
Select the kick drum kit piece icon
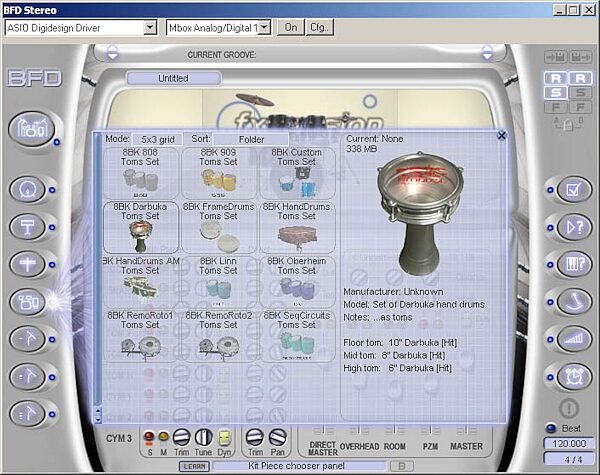point(28,189)
